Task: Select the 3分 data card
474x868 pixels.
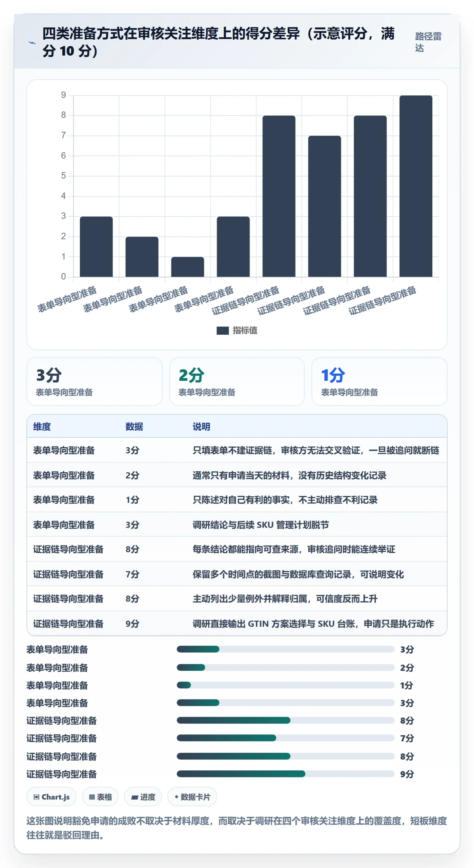Action: tap(95, 381)
